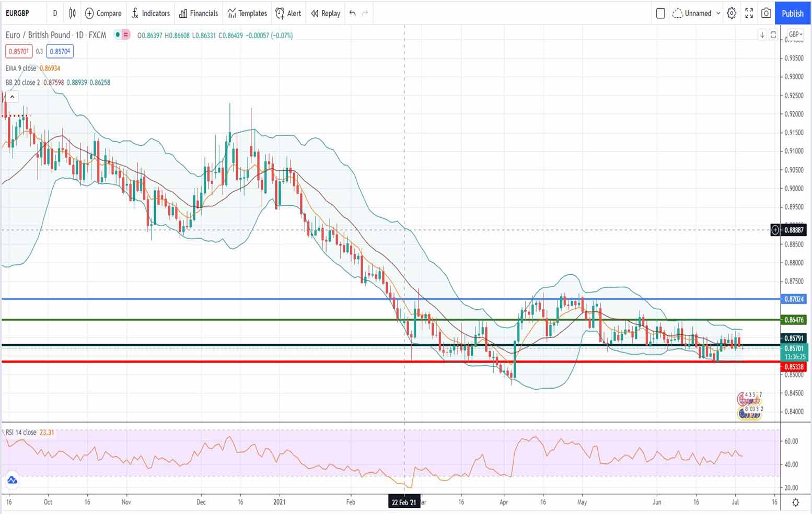Open the TradingView logo at bottom left
The height and width of the screenshot is (514, 812).
tap(12, 480)
